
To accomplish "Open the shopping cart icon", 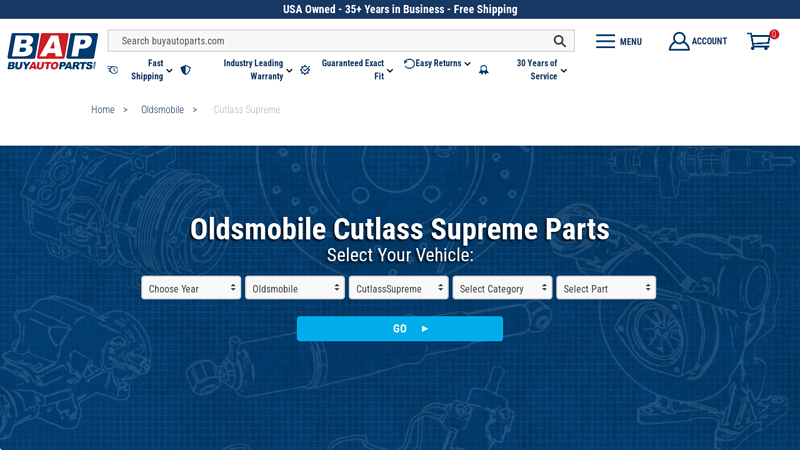I will [x=759, y=41].
